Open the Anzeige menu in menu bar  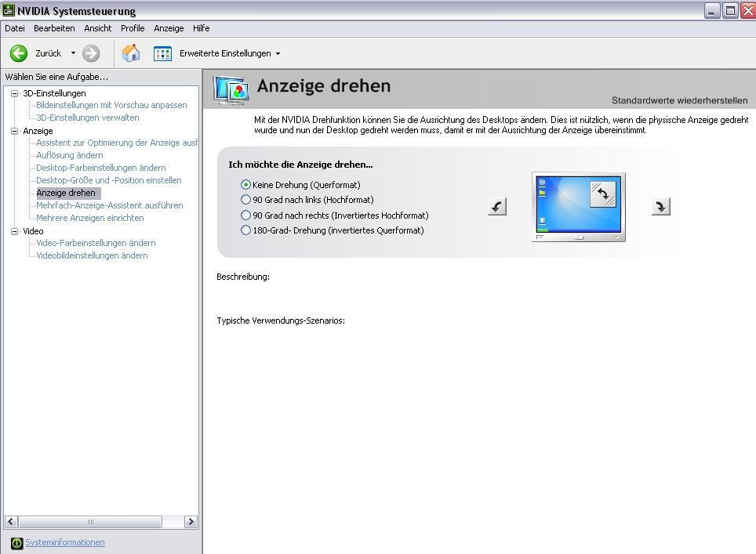(x=169, y=28)
